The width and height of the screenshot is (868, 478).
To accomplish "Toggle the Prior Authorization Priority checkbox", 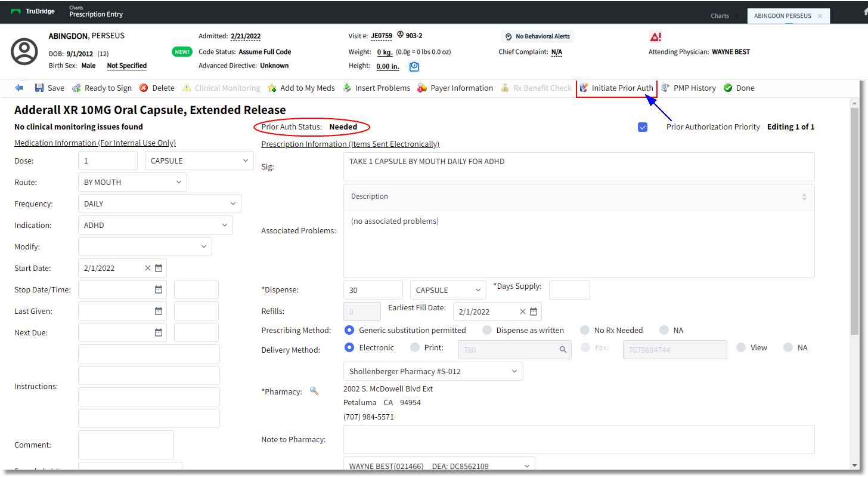I will (x=643, y=127).
